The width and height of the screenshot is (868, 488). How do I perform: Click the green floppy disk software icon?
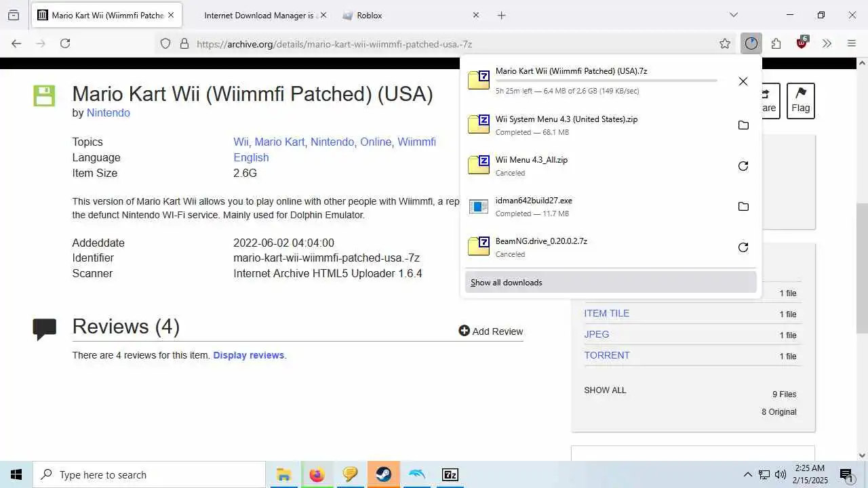click(x=44, y=96)
